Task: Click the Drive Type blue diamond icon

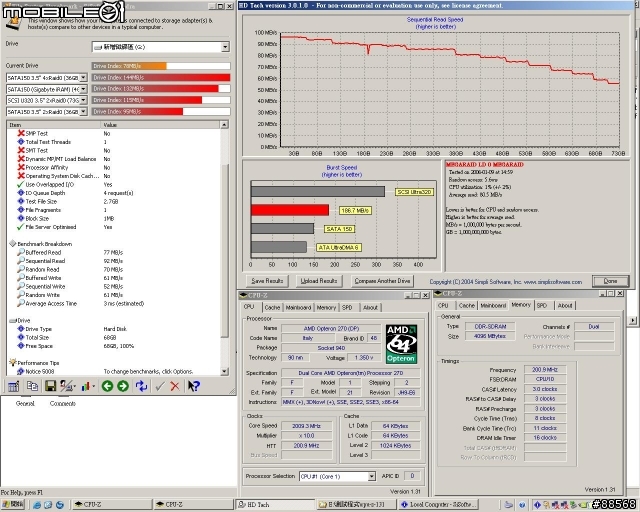Action: (21, 329)
